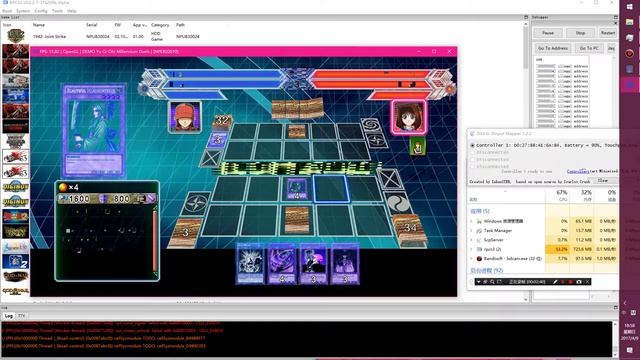Click player's pile showing 3 at left
Image resolution: width=640 pixels, height=360 pixels.
point(185,233)
